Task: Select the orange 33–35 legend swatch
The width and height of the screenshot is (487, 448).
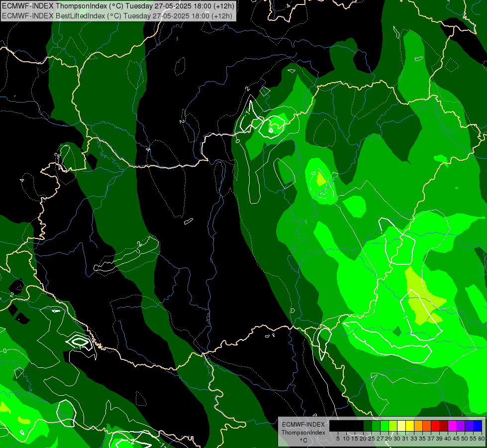Action: (x=418, y=426)
